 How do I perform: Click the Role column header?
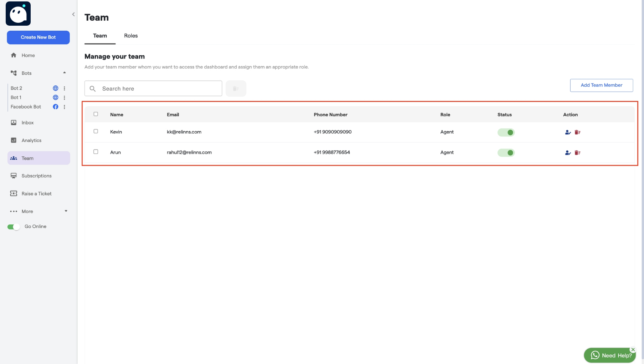(445, 115)
